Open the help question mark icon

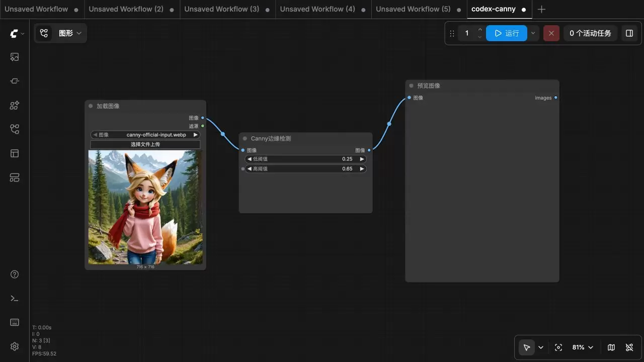[x=15, y=274]
